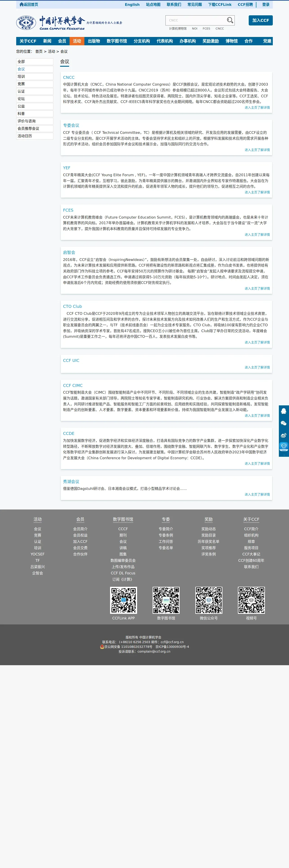289x868 pixels.
Task: Click the 视频号 QR code
Action: coord(251,600)
